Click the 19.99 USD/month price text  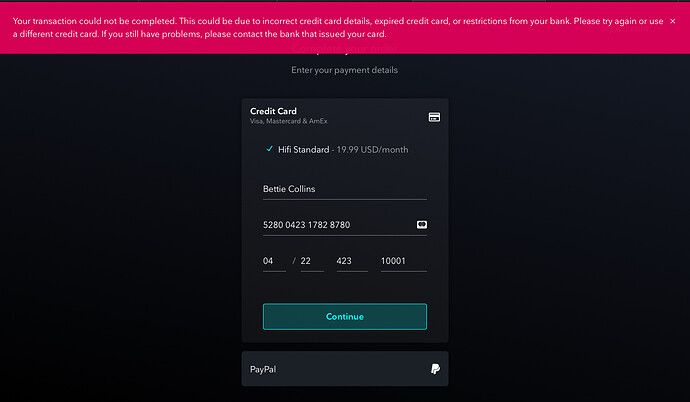(372, 150)
